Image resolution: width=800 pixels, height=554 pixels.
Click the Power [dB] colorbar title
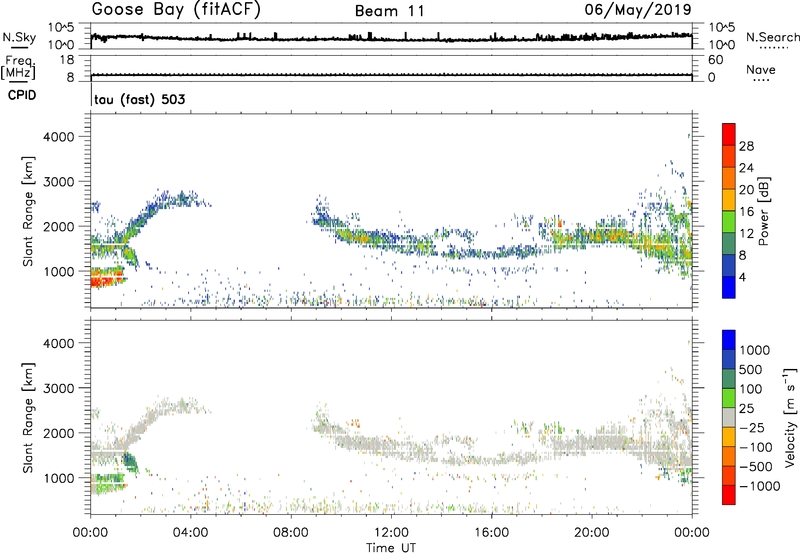[764, 211]
